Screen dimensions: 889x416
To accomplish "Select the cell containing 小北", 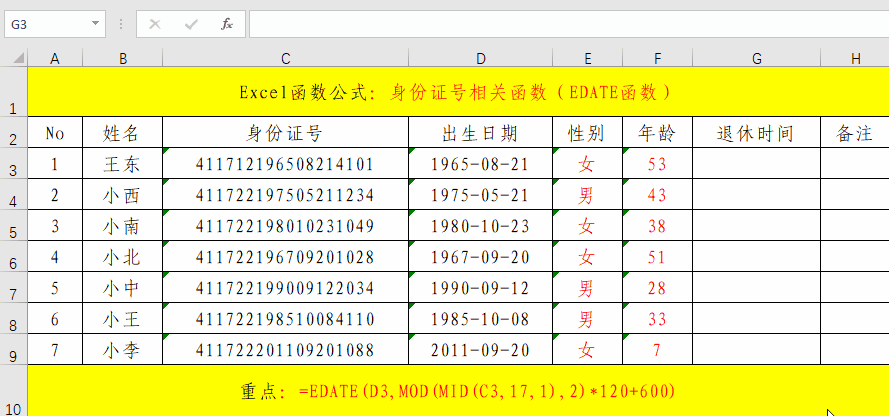I will click(x=122, y=257).
